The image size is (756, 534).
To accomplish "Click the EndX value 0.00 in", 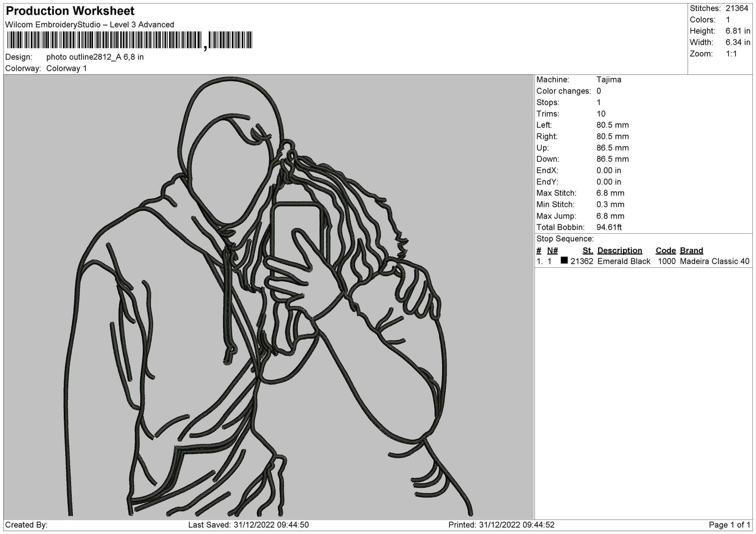I will point(609,171).
